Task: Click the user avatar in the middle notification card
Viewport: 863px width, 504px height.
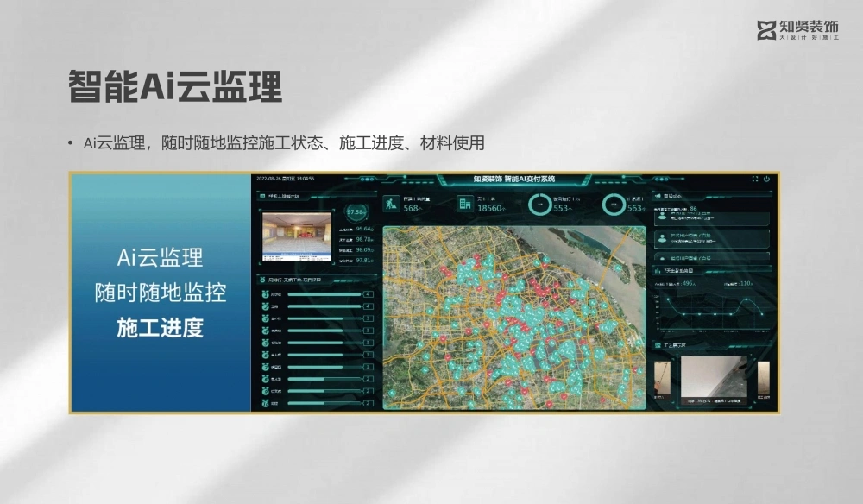Action: pos(662,238)
